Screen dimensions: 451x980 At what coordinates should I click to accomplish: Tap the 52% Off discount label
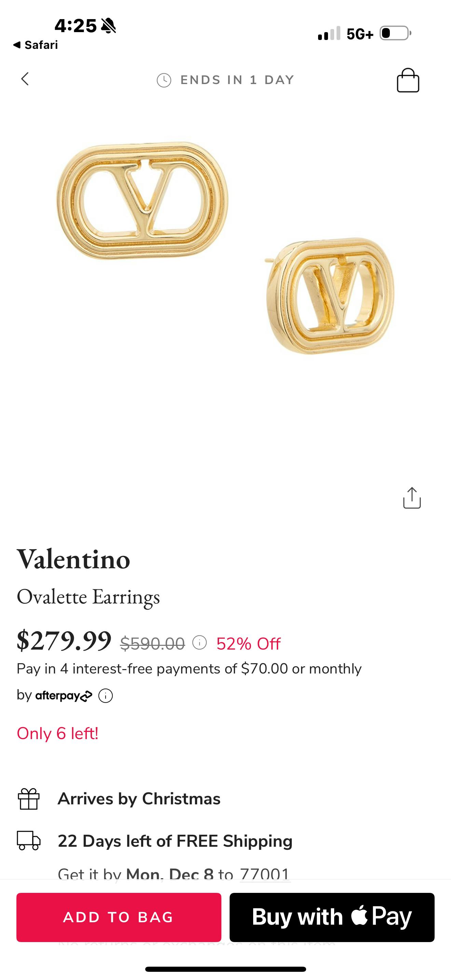[x=248, y=644]
